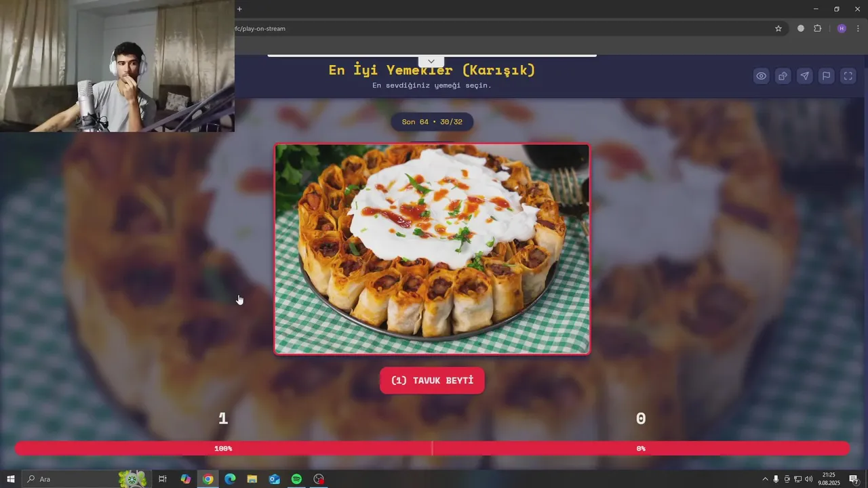Open the red-black round app on taskbar
This screenshot has height=488, width=868.
coord(319,479)
